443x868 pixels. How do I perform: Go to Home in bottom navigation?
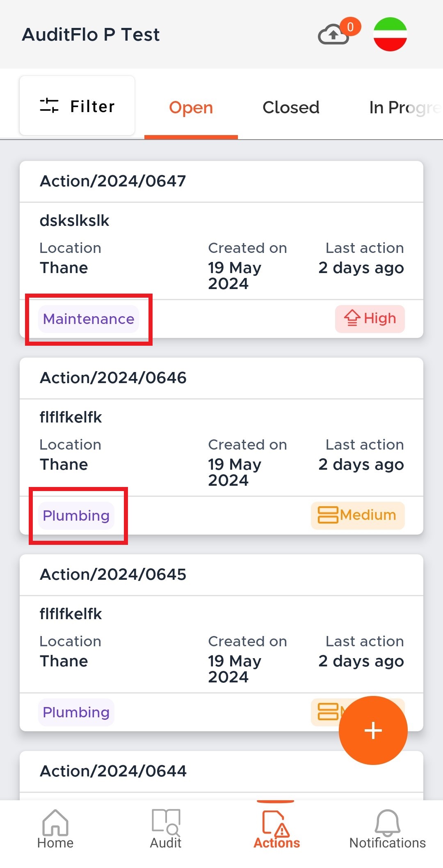[55, 829]
